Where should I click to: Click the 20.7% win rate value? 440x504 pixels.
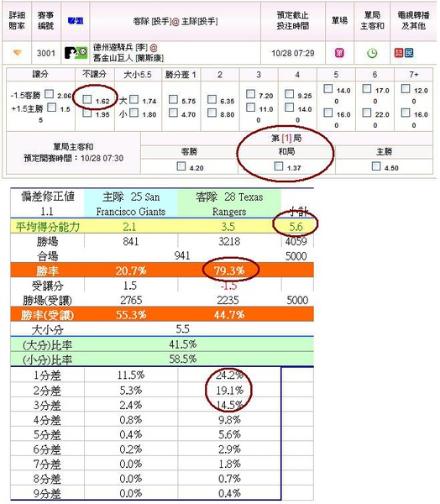pyautogui.click(x=131, y=270)
